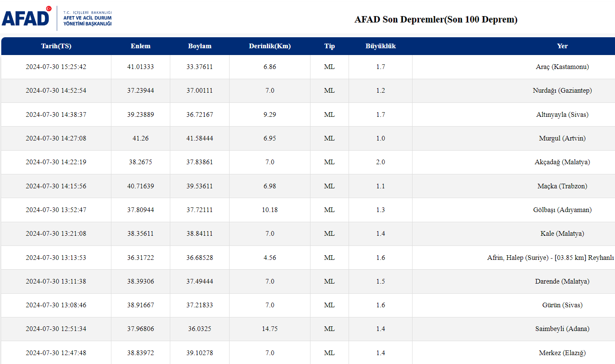Select the date 2024-07-30 12:51:34
The image size is (615, 364).
56,329
